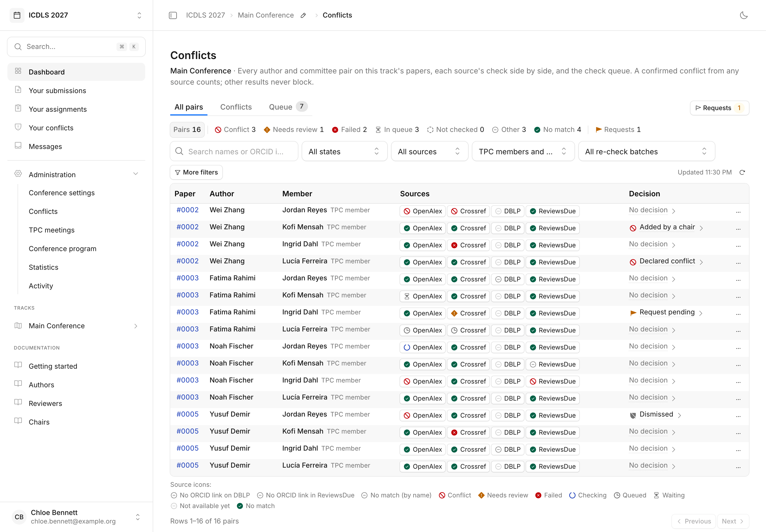The height and width of the screenshot is (532, 766).
Task: Open the Requests button
Action: click(719, 108)
